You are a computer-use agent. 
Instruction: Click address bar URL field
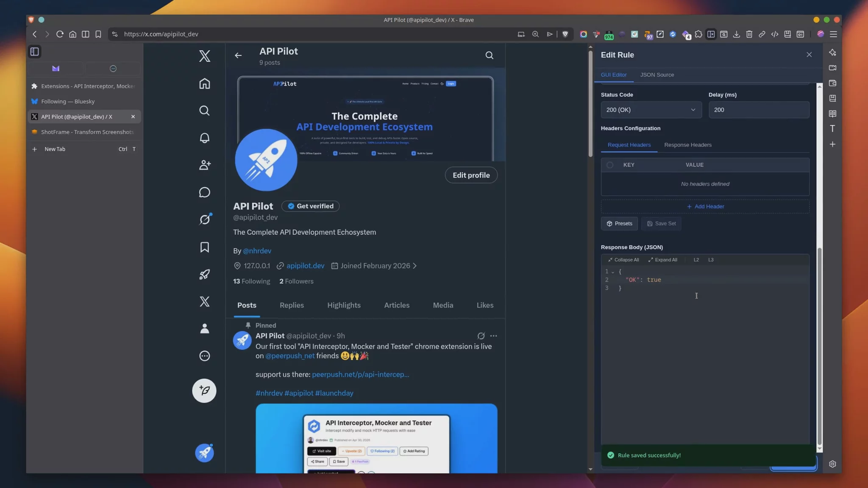(x=314, y=34)
